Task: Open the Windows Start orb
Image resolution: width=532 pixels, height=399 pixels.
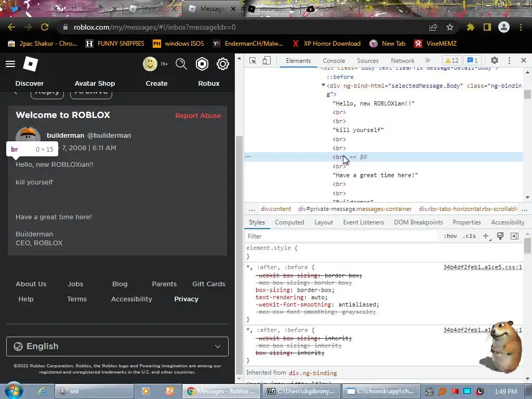Action: tap(14, 391)
